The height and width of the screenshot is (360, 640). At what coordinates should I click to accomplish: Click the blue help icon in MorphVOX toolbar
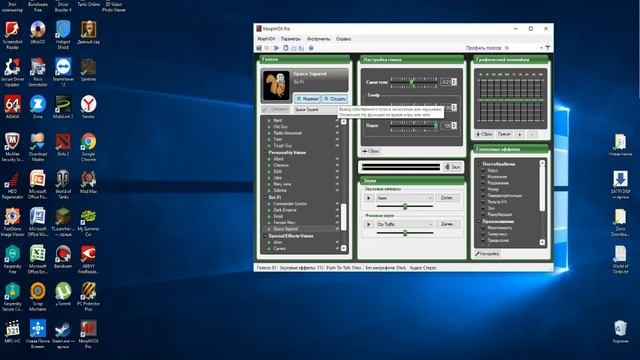pyautogui.click(x=311, y=48)
